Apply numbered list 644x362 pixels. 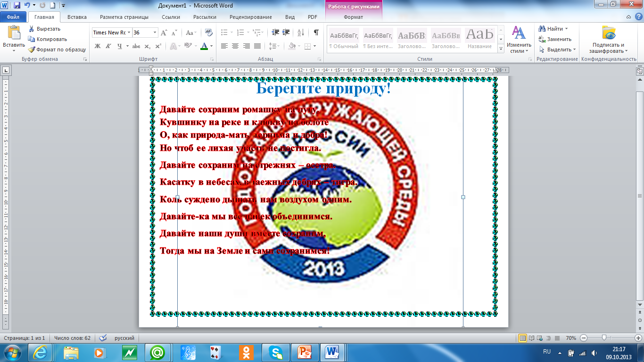coord(240,33)
